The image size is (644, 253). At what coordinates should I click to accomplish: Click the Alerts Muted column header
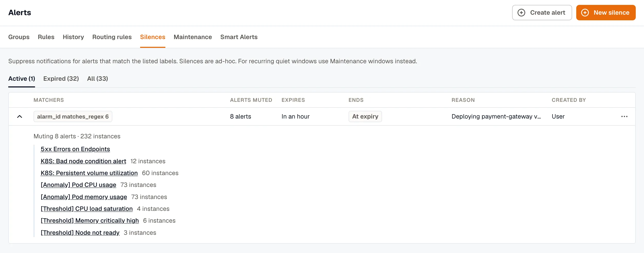251,100
